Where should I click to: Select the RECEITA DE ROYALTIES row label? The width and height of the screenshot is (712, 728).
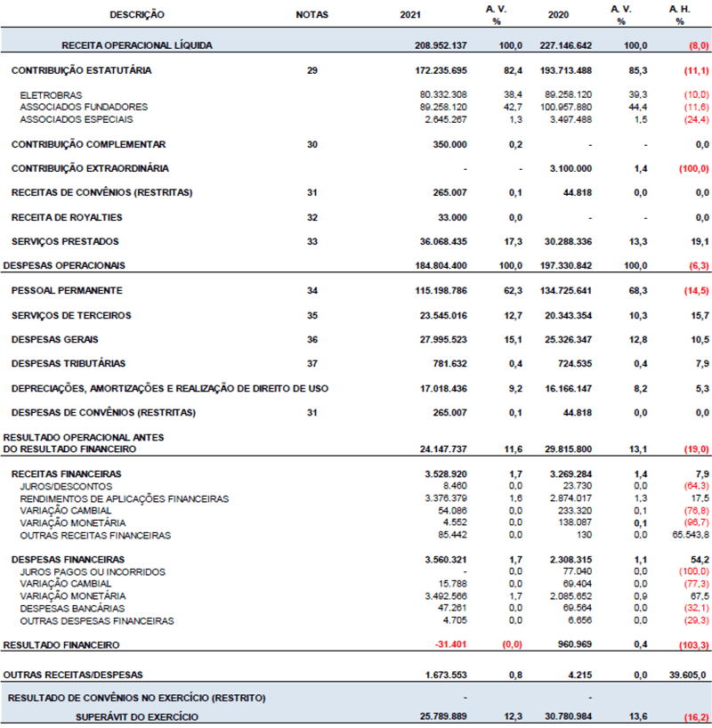tap(67, 217)
